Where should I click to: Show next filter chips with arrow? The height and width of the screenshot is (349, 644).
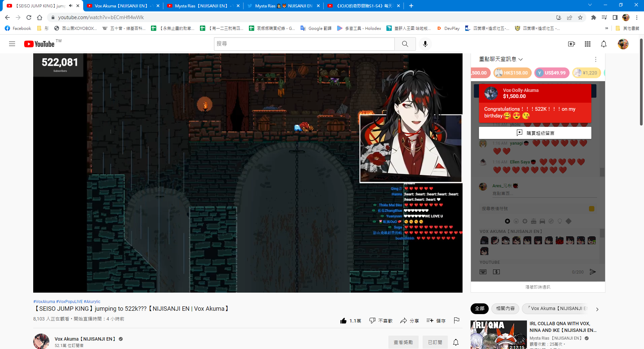coord(597,309)
